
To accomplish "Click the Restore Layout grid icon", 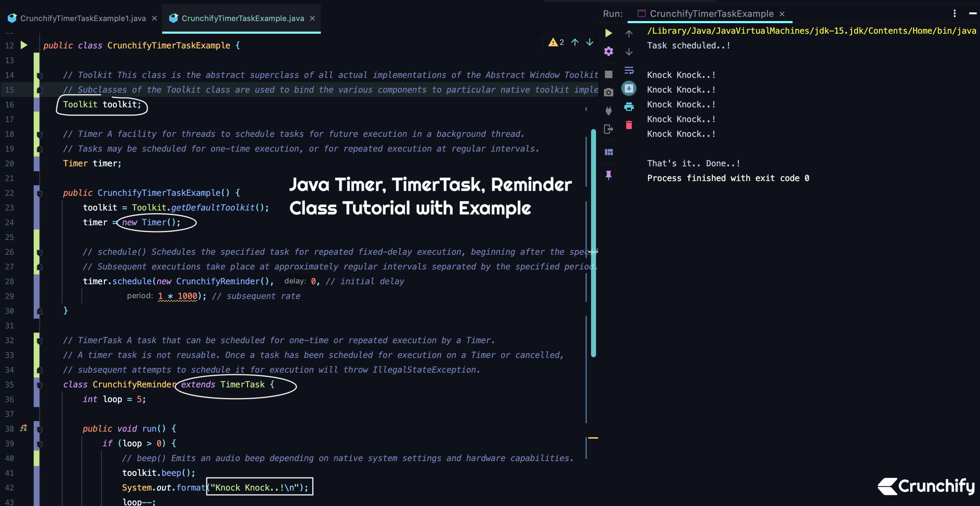I will tap(608, 152).
